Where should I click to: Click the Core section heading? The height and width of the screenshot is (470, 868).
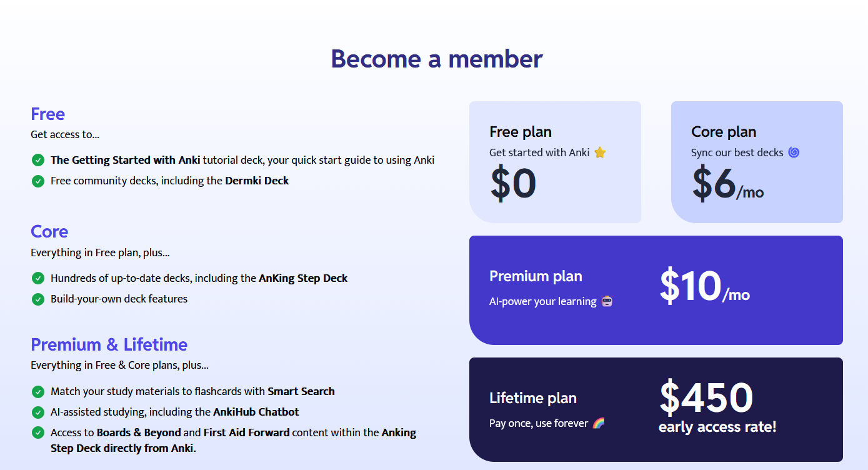[x=49, y=231]
